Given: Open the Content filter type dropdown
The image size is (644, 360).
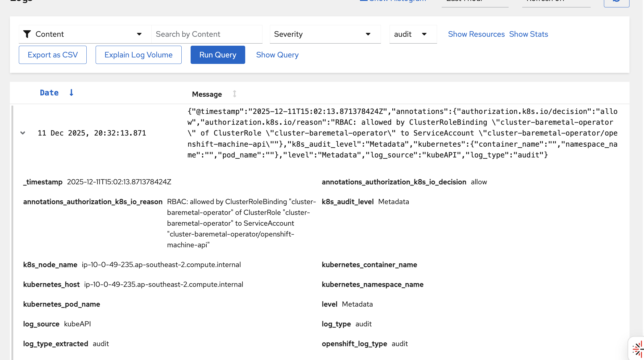Looking at the screenshot, I should [x=85, y=34].
